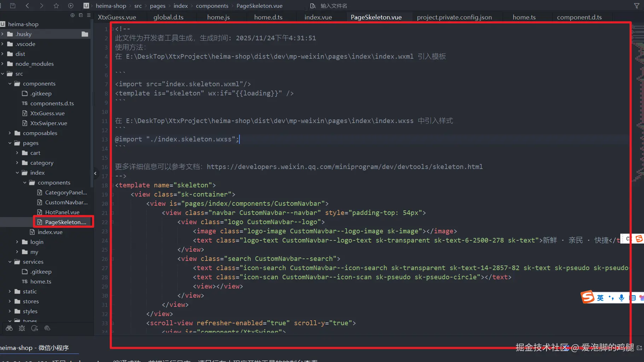Switch to the component.d.ts tab

(579, 17)
